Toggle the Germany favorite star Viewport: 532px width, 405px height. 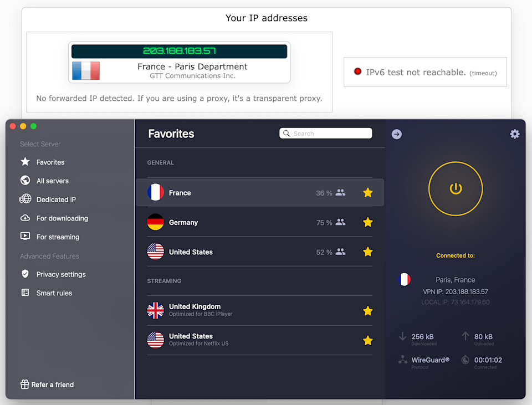(x=367, y=222)
